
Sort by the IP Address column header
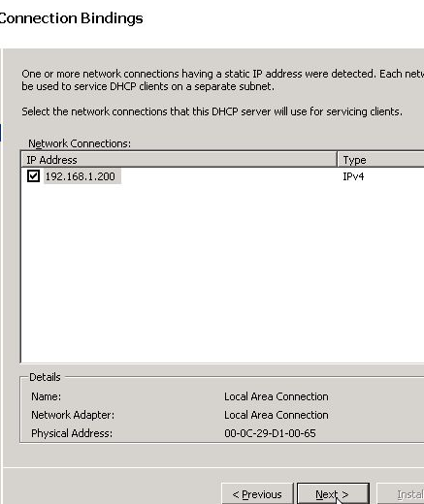tap(179, 160)
